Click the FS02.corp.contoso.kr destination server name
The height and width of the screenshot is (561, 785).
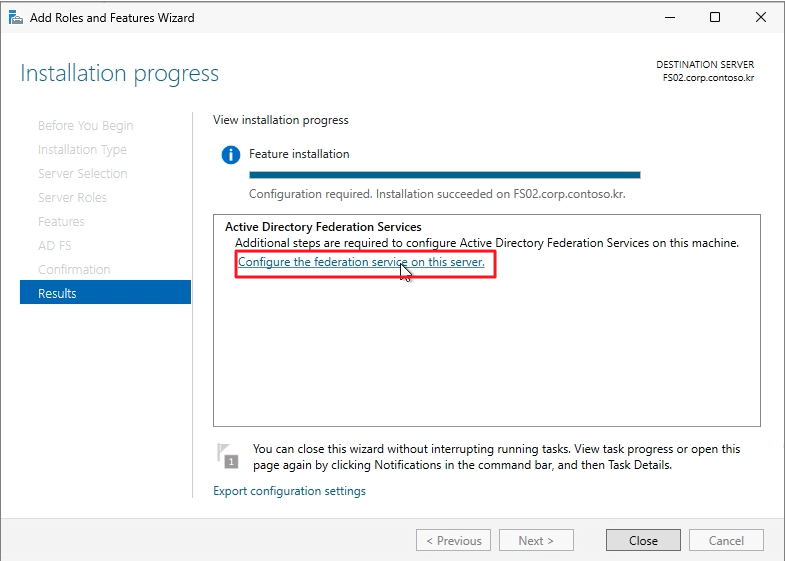click(x=708, y=78)
